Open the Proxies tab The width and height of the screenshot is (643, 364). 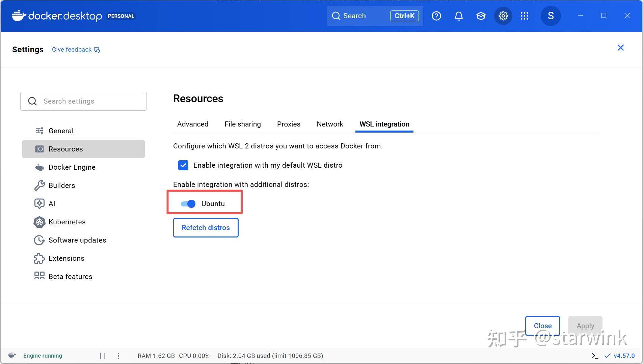(x=289, y=124)
